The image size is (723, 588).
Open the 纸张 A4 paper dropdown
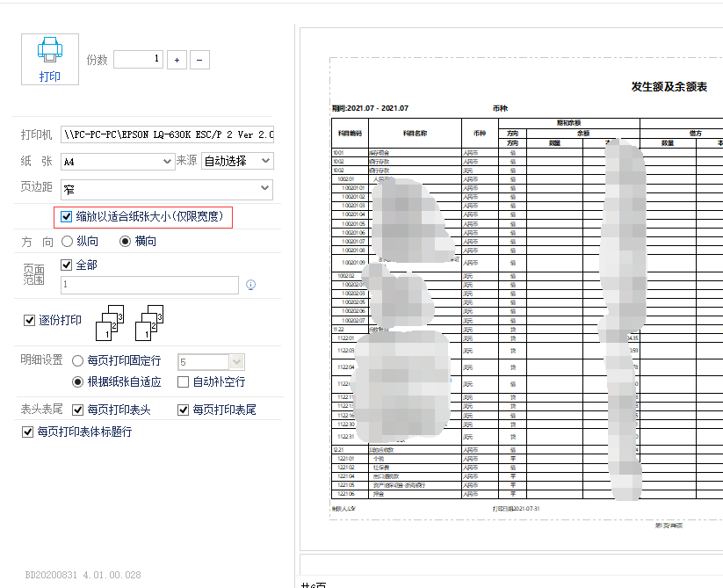point(118,162)
